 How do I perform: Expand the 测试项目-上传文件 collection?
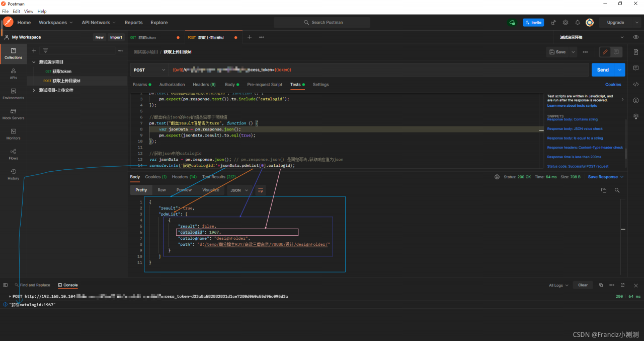34,90
